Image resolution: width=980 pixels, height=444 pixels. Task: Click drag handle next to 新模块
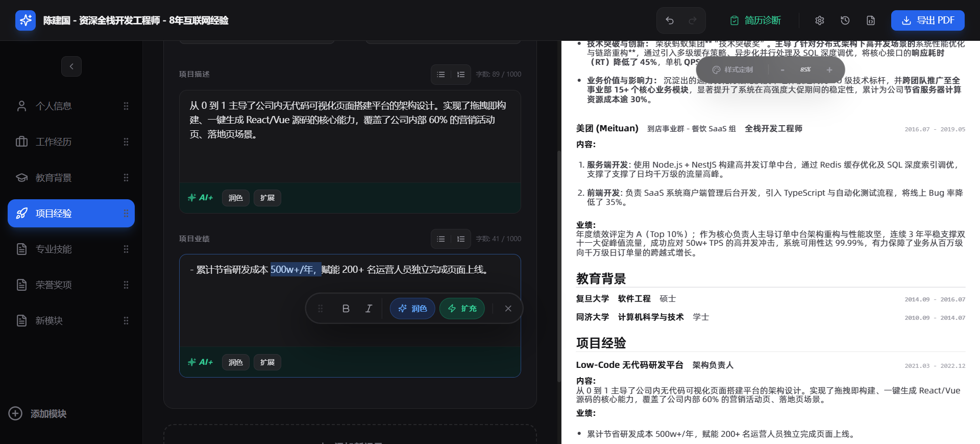126,320
